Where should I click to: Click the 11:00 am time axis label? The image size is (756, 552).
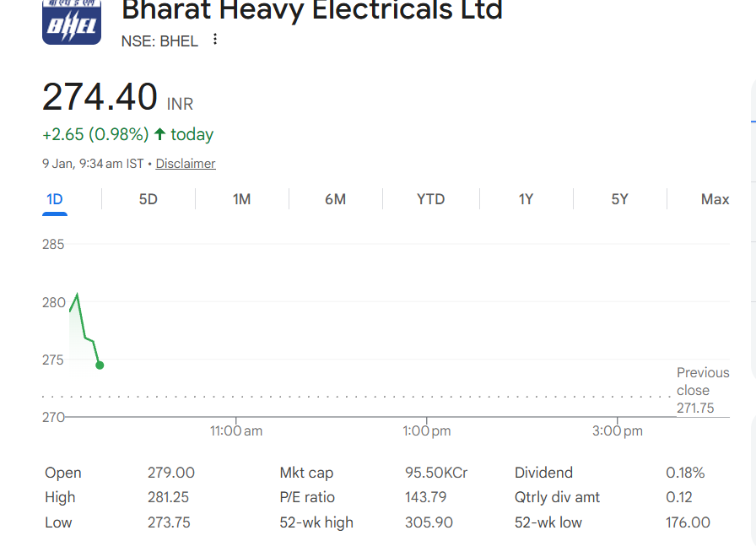(x=236, y=430)
